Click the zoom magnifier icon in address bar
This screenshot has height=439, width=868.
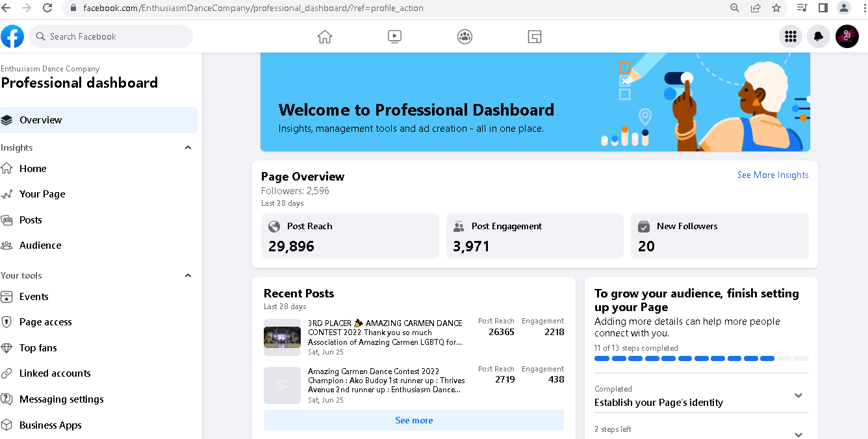click(x=735, y=8)
